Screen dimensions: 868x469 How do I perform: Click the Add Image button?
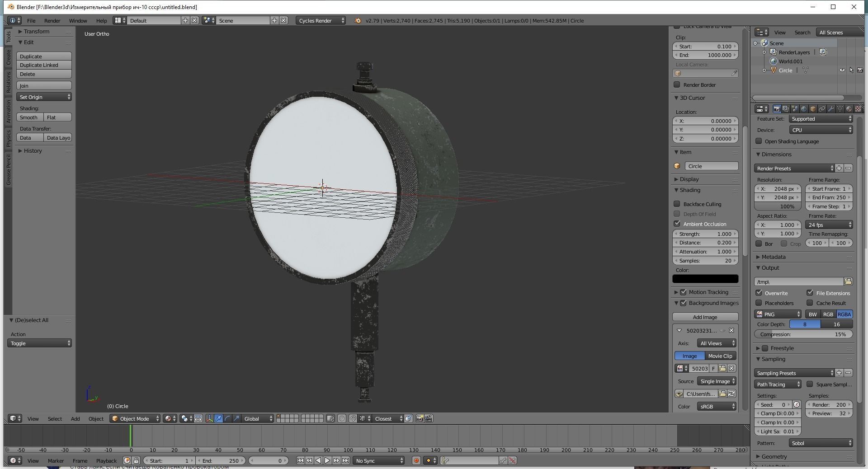pos(705,317)
